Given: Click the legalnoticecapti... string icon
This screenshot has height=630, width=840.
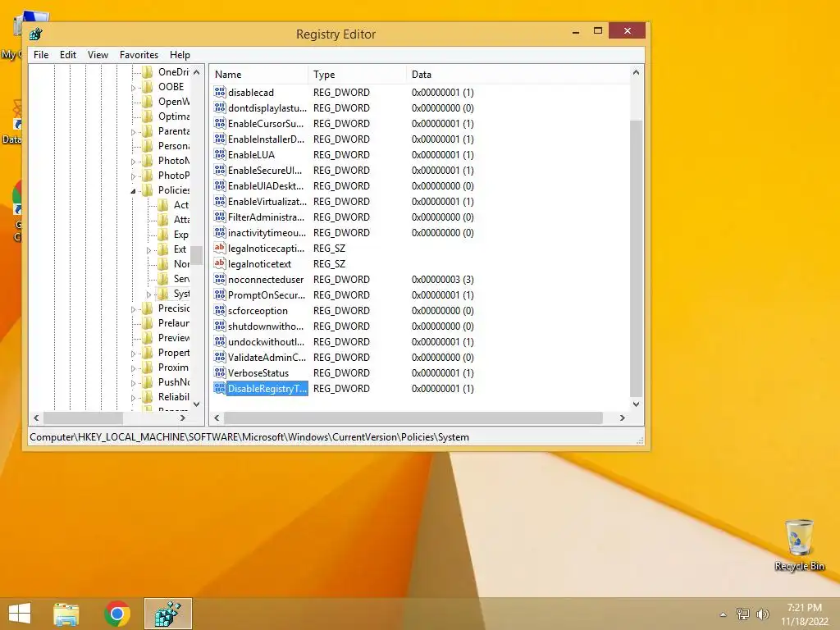Looking at the screenshot, I should pyautogui.click(x=220, y=248).
